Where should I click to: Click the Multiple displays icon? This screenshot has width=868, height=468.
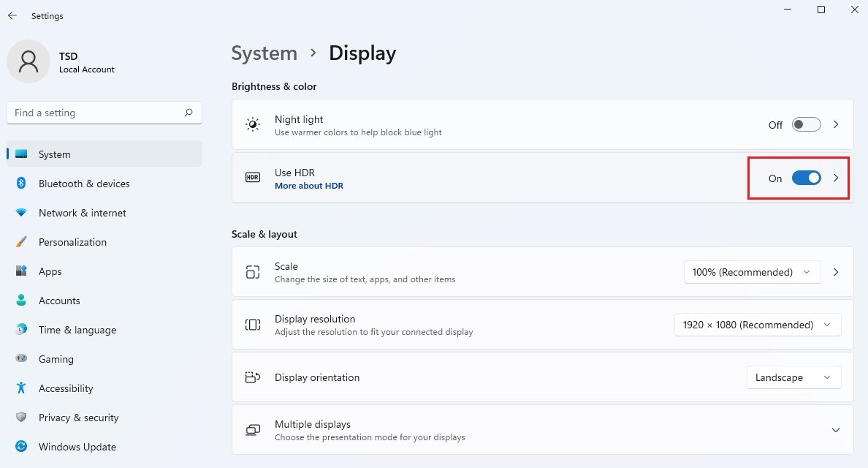coord(252,429)
